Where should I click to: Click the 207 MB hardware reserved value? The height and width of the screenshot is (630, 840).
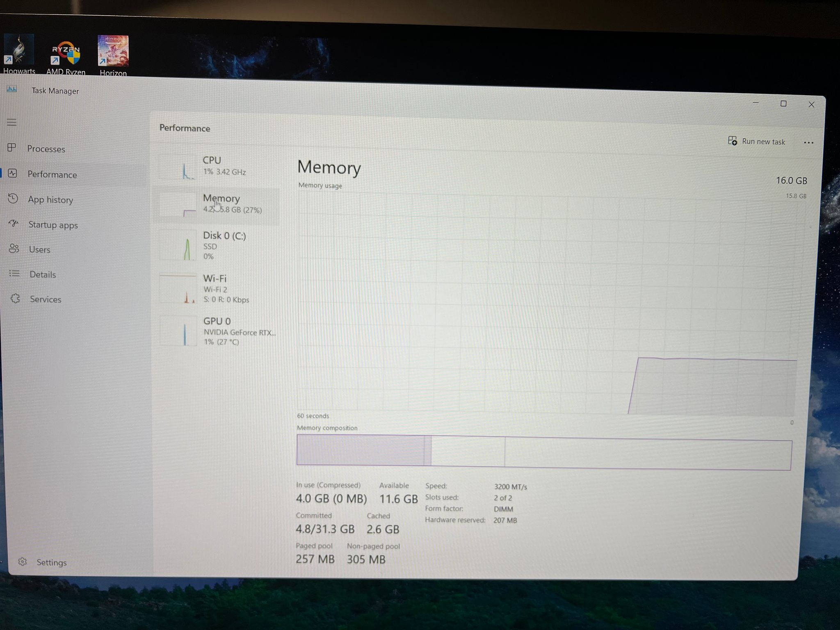tap(505, 520)
